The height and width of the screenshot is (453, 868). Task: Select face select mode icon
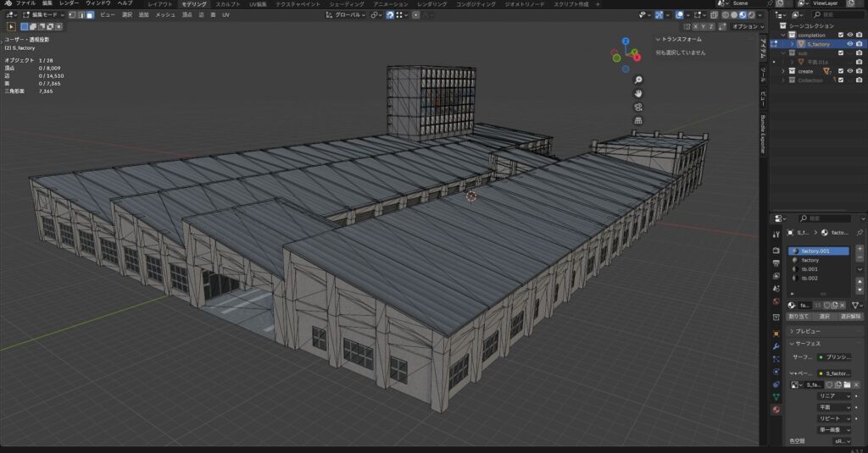tap(90, 14)
